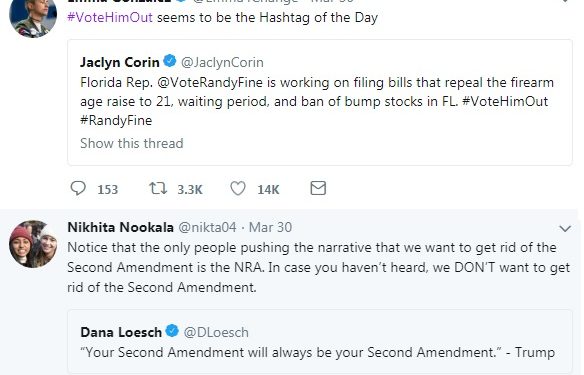This screenshot has height=375, width=584.
Task: Open the @nikta04 handle
Action: pos(207,228)
